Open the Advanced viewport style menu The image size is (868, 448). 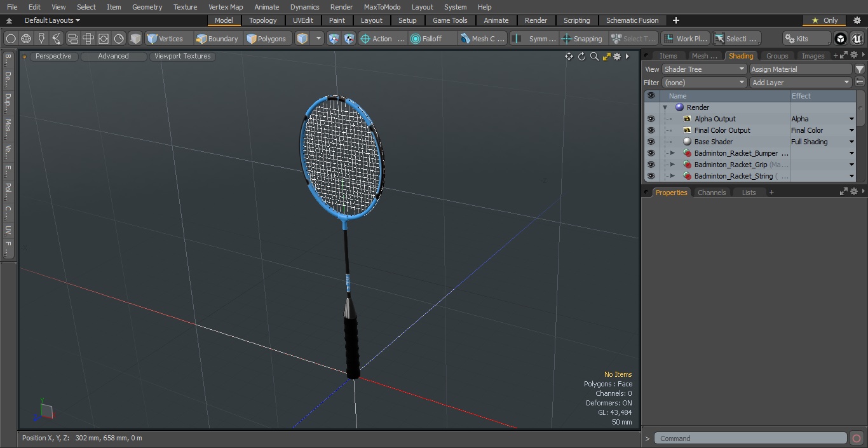tap(113, 56)
